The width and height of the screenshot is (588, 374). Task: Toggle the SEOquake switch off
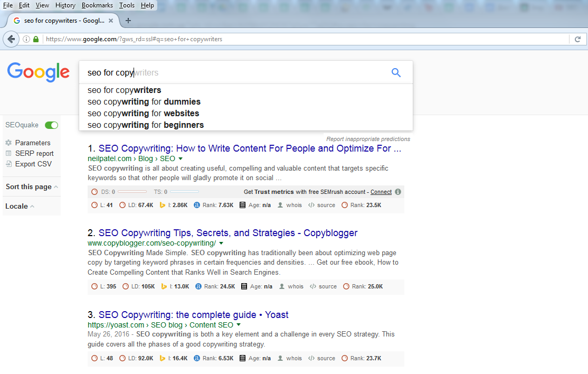click(51, 125)
